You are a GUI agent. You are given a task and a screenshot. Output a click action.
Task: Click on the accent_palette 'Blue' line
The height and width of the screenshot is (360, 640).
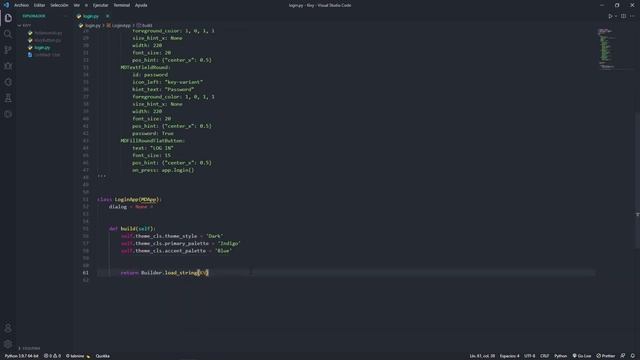coord(176,251)
